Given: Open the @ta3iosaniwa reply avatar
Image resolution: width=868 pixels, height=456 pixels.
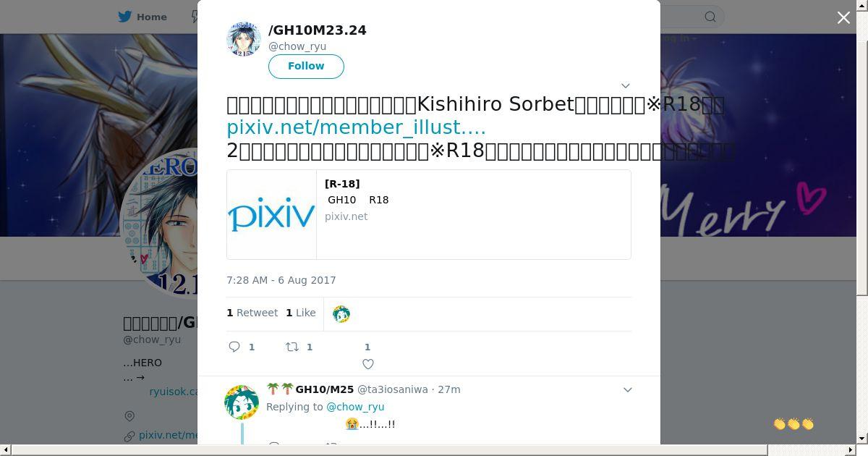Looking at the screenshot, I should click(242, 402).
